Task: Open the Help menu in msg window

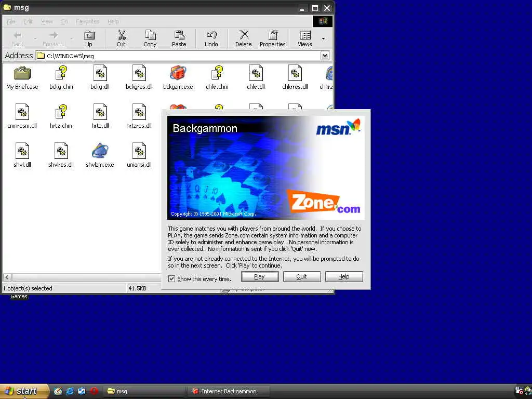Action: 113,21
